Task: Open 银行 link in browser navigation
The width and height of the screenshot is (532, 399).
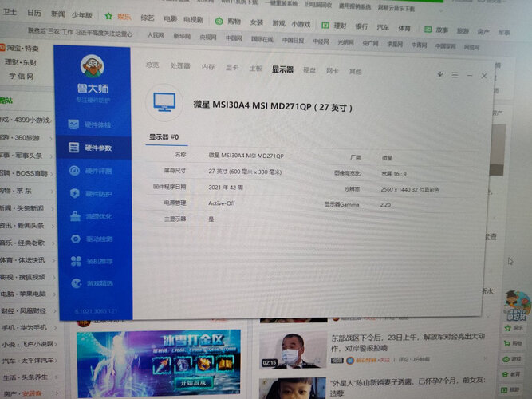Action: [361, 26]
